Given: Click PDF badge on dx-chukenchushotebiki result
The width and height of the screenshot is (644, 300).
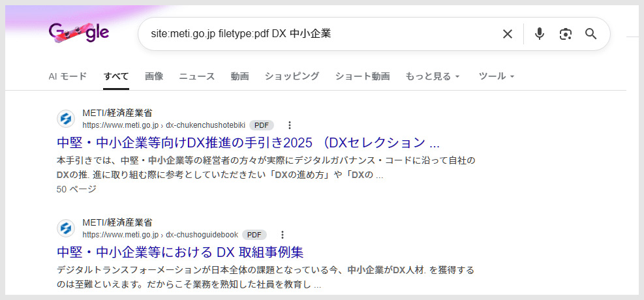Looking at the screenshot, I should tap(261, 125).
